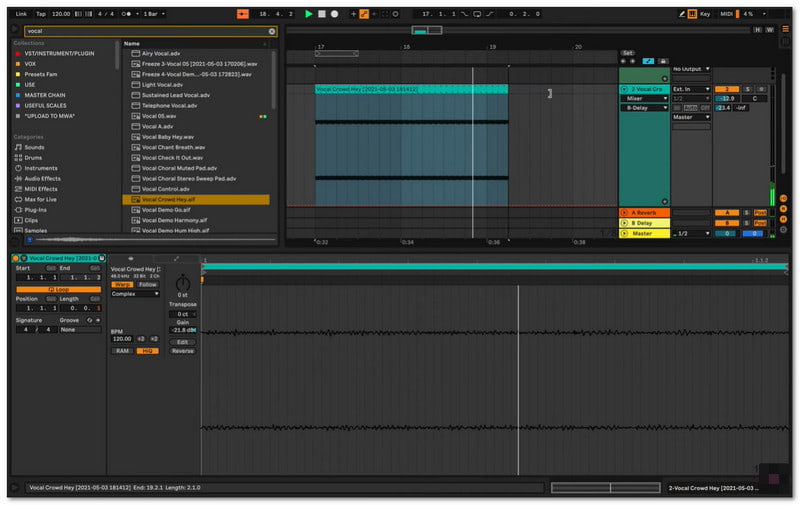Click the Sounds category icon in browser
Screen dimensions: 800x505
coord(18,147)
